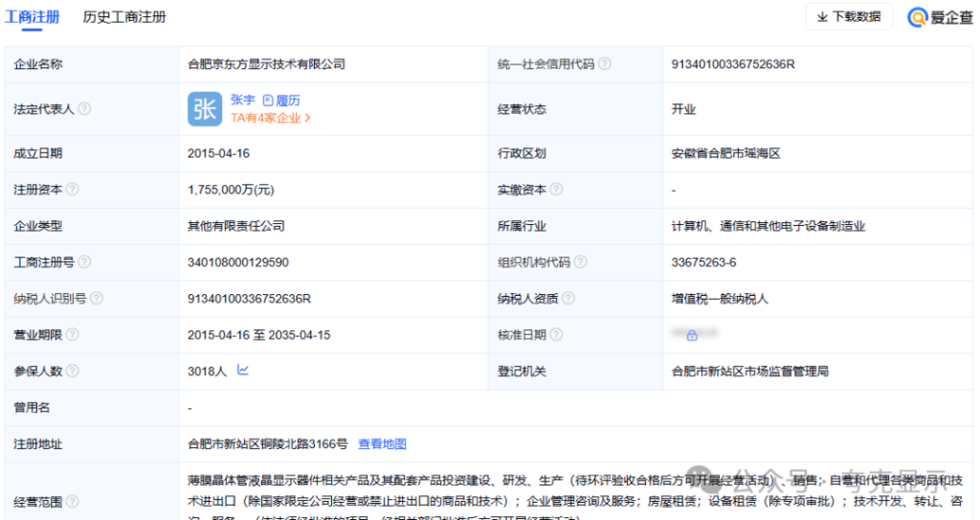Image resolution: width=980 pixels, height=520 pixels.
Task: Select 开业 business status
Action: (683, 109)
